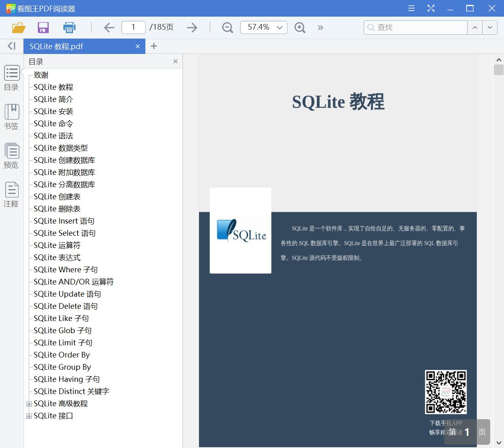Screen dimensions: 504x448
Task: Zoom out the page view
Action: pyautogui.click(x=227, y=27)
